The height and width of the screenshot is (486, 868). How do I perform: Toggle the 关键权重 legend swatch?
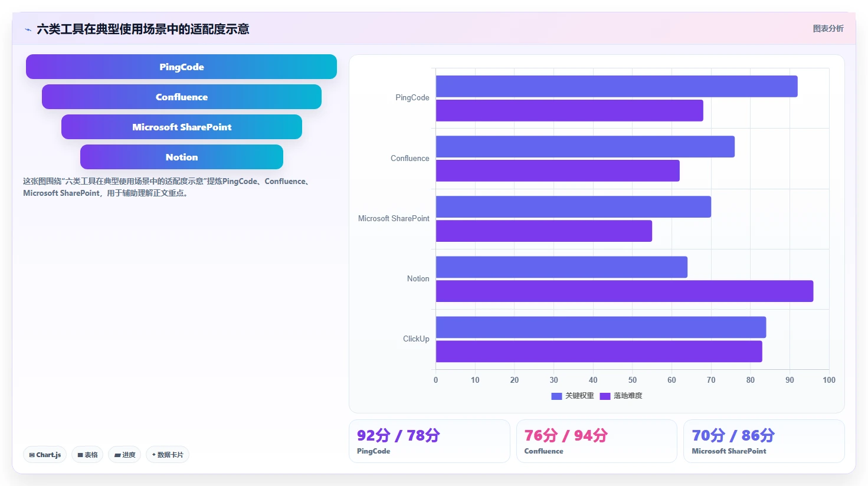(556, 396)
